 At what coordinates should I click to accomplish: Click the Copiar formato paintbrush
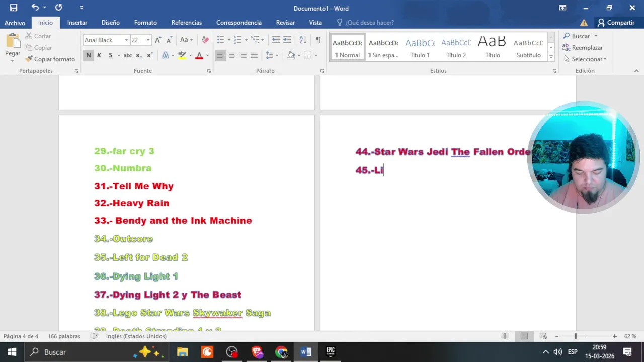50,59
